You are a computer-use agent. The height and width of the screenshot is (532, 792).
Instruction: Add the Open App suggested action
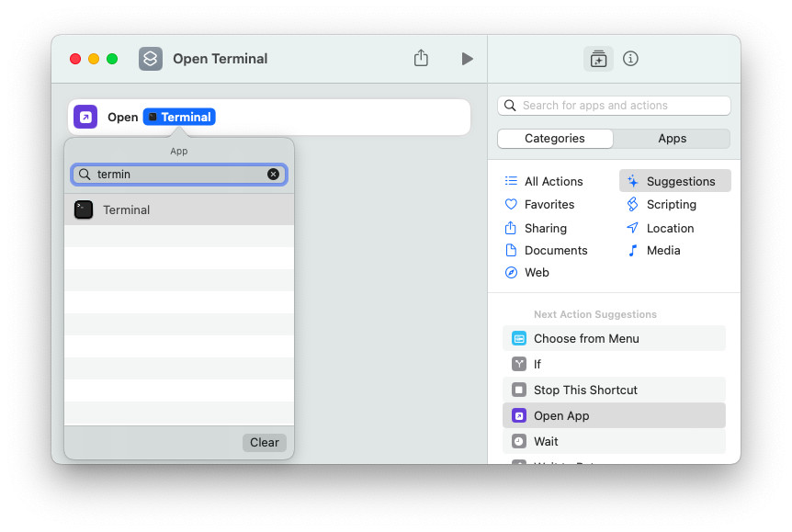tap(614, 416)
